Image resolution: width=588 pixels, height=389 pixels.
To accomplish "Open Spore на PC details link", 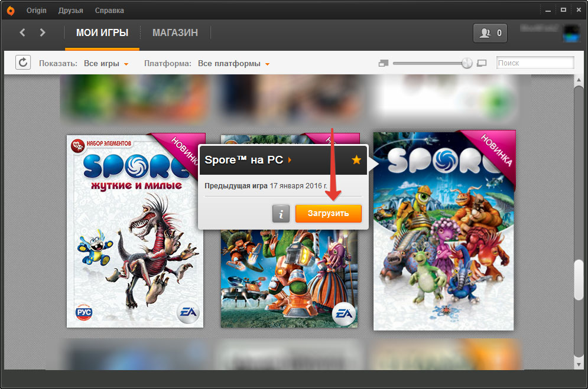I will [248, 160].
